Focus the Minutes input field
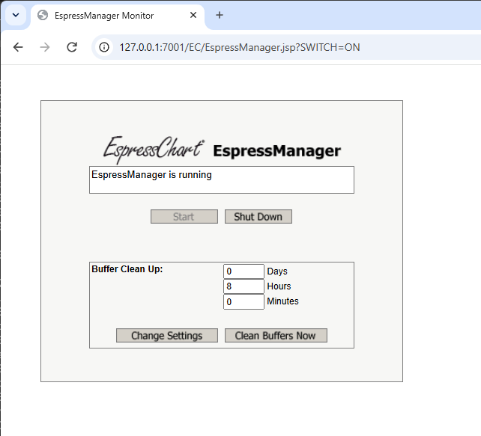This screenshot has width=481, height=436. tap(244, 302)
